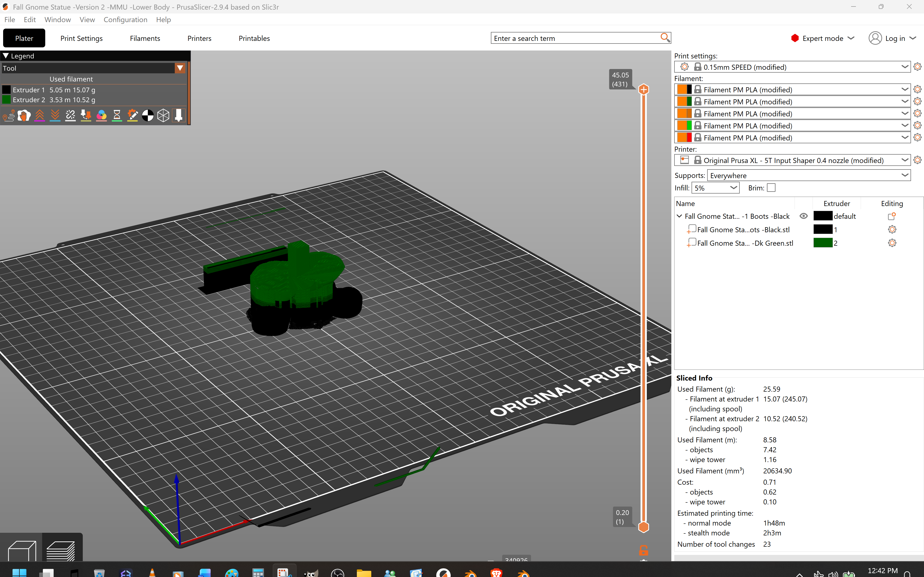Open the Infill percentage dropdown

coord(715,188)
